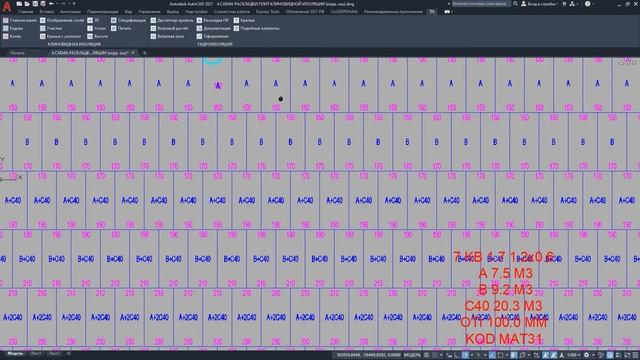The height and width of the screenshot is (360, 640).
Task: Click the Крепеж tool
Action: [x=244, y=20]
